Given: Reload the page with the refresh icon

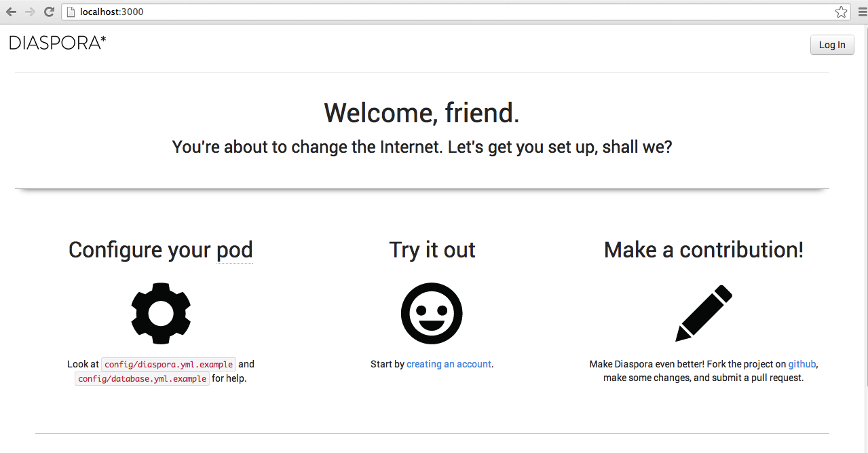Looking at the screenshot, I should click(x=49, y=12).
